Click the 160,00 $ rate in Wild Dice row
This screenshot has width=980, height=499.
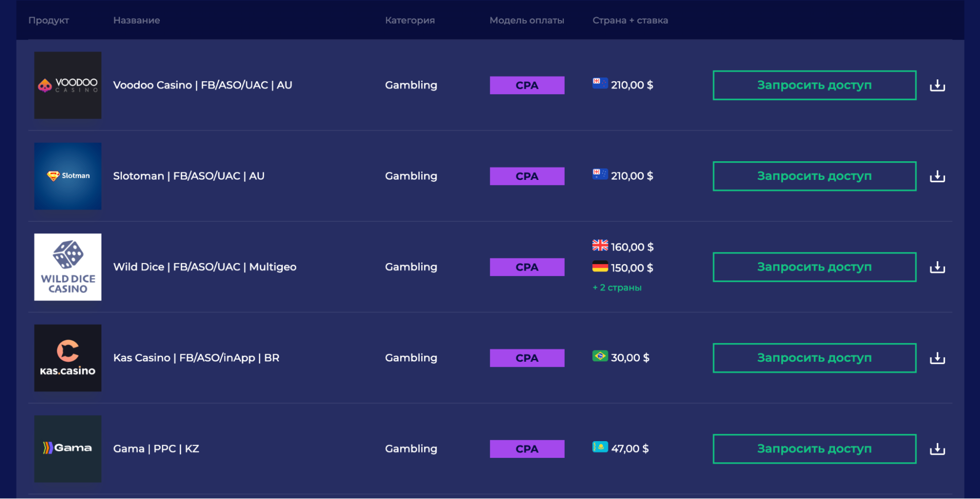coord(632,247)
